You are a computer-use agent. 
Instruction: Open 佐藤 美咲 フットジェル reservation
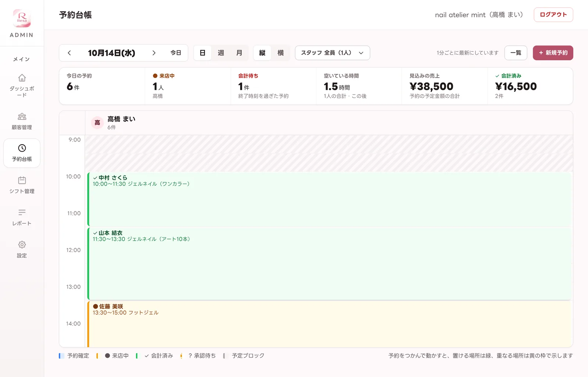coord(330,324)
